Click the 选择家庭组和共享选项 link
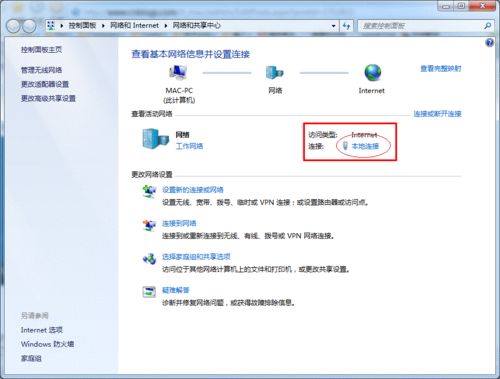The width and height of the screenshot is (500, 379). 196,257
